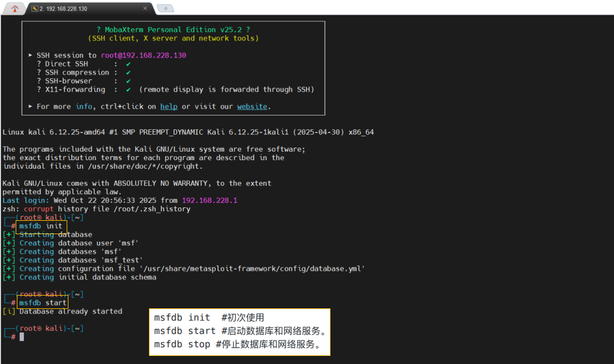Click the database.yml configuration file path

pos(252,269)
